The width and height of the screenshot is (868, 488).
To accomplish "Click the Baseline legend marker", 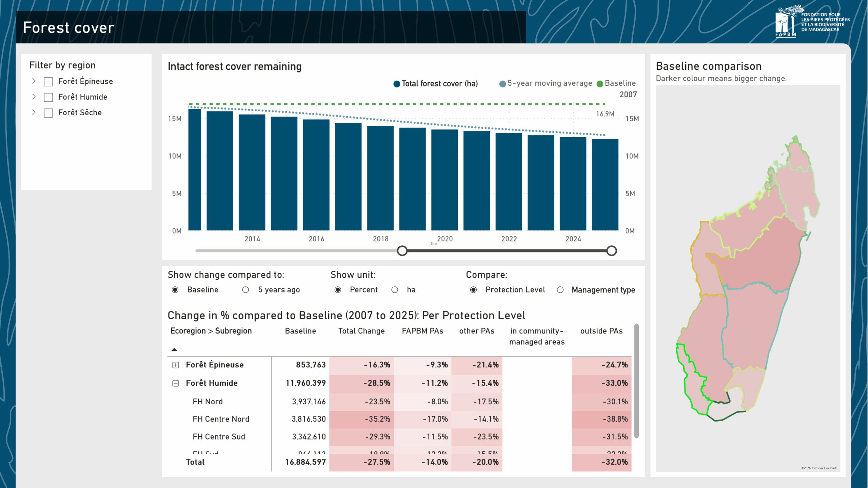I will (600, 84).
